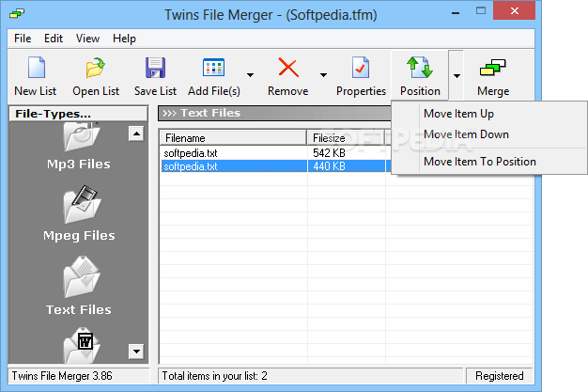This screenshot has height=392, width=588.
Task: Select the Word document folder icon
Action: click(82, 345)
